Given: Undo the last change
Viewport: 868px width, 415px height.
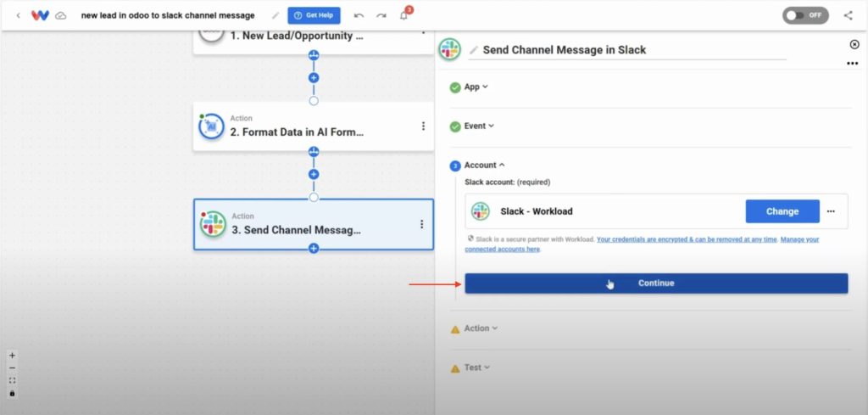Looking at the screenshot, I should coord(359,15).
